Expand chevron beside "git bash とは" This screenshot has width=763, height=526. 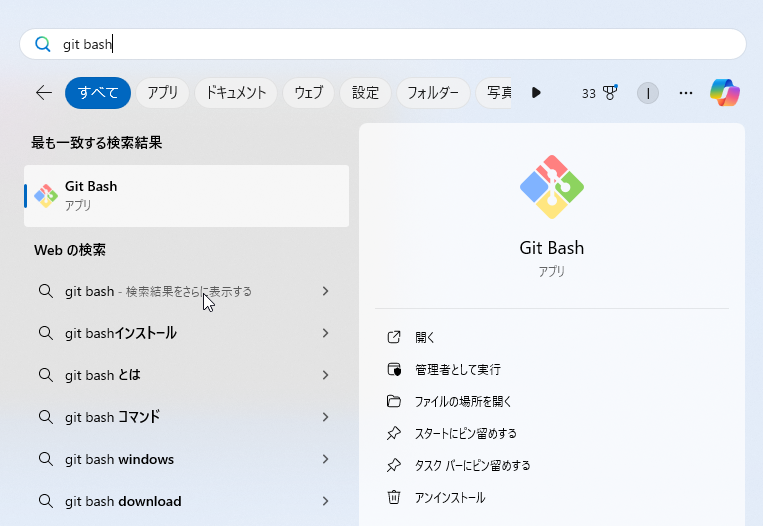pos(326,375)
